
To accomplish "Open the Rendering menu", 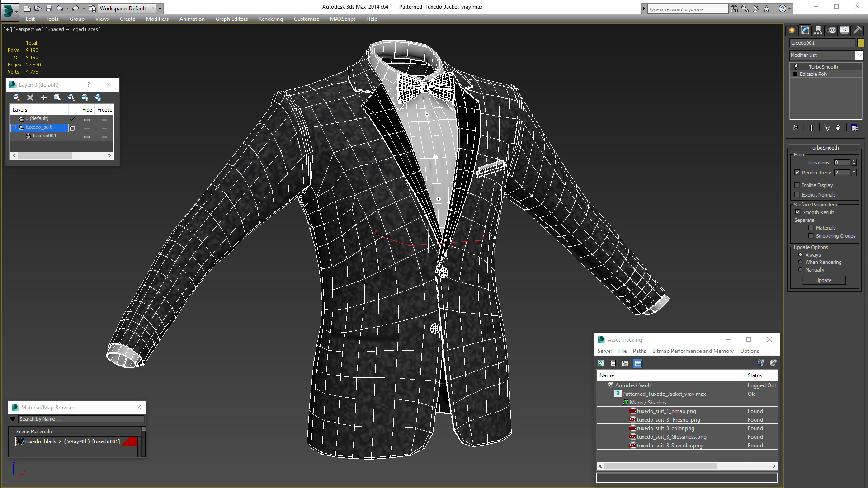I will (270, 19).
